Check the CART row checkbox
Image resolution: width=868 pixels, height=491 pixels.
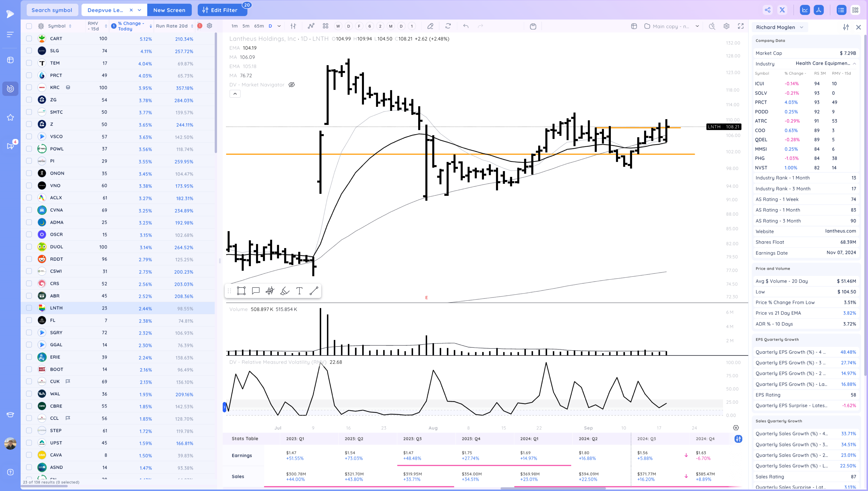[29, 38]
